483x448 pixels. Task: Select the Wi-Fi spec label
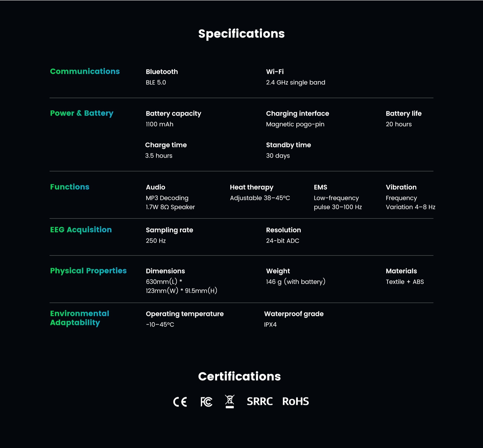pos(275,72)
